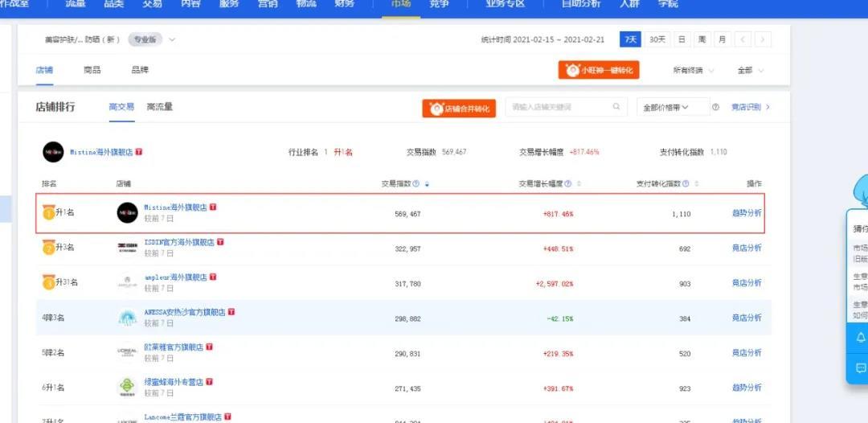Click the Mistine store logo in first row

pyautogui.click(x=127, y=213)
